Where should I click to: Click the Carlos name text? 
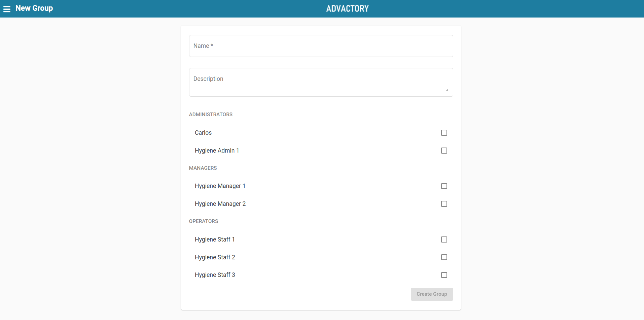point(203,133)
